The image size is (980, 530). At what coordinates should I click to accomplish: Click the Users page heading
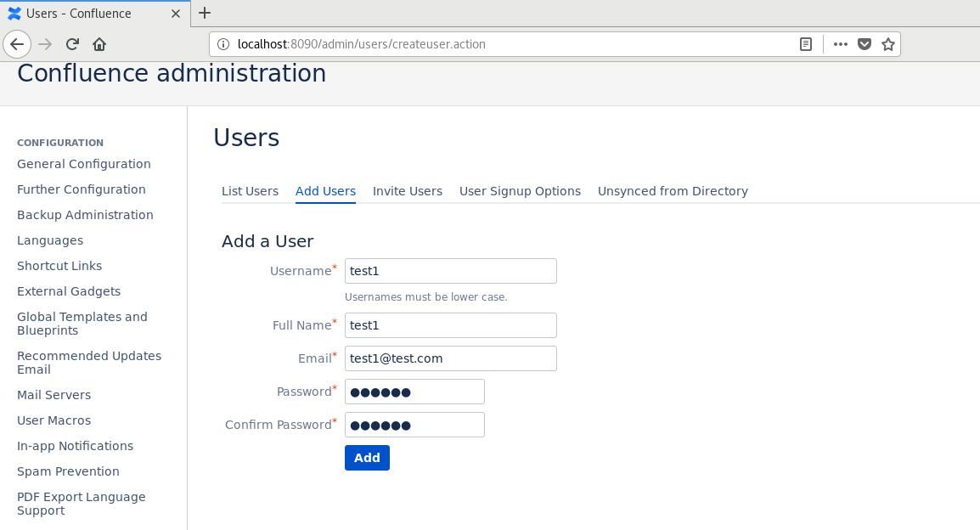click(x=246, y=138)
